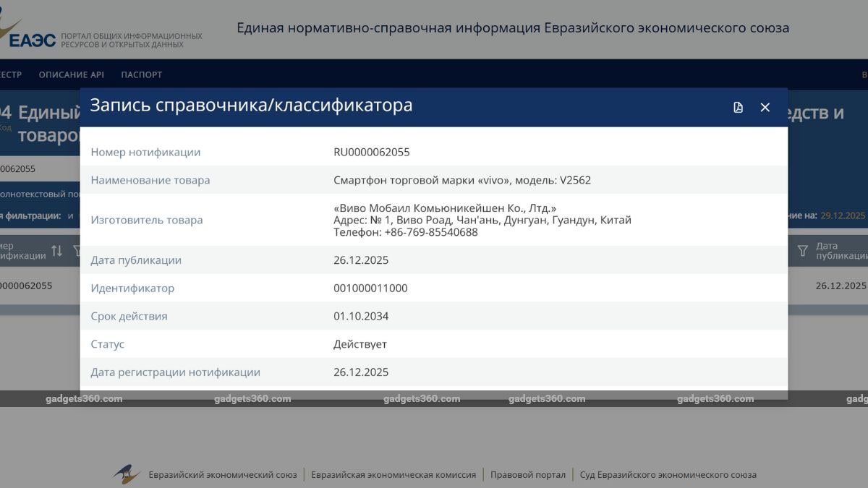Open the Евразийская экономическая комиссия link

[x=393, y=475]
